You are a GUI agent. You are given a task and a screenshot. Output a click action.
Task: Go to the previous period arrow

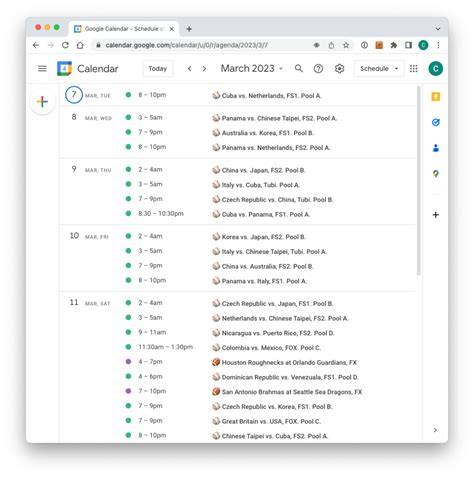tap(189, 69)
